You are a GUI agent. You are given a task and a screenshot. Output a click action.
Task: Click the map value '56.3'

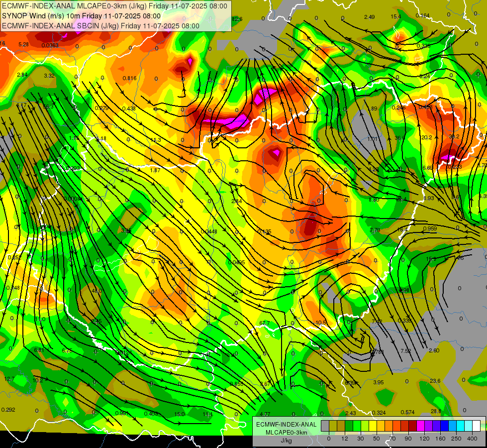tap(48, 107)
